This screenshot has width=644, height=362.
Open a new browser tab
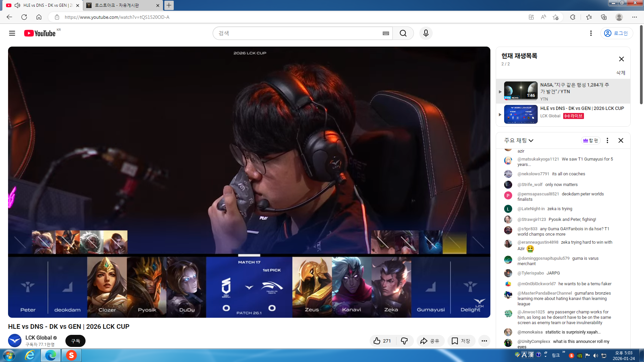[x=169, y=5]
